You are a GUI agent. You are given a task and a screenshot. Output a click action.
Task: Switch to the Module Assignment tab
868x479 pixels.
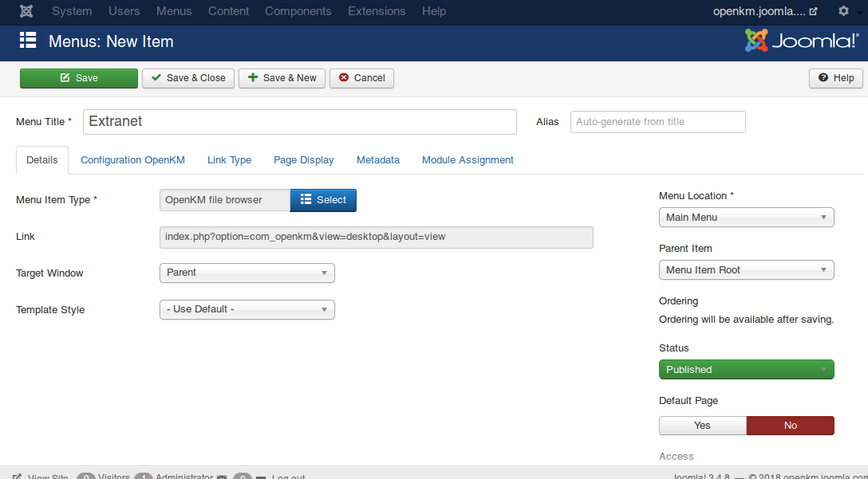[x=468, y=160]
